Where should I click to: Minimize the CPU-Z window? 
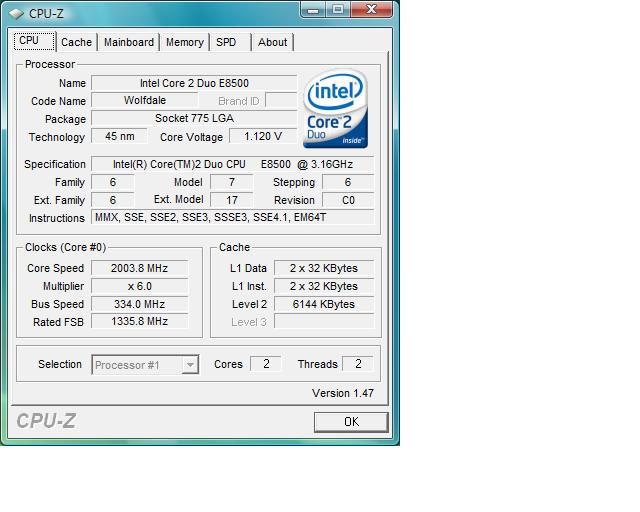[313, 9]
